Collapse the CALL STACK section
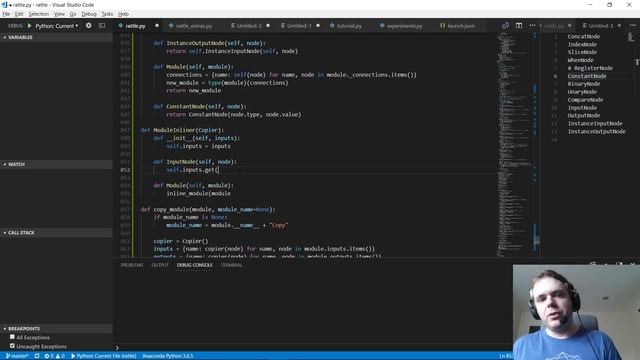Viewport: 640px width, 360px height. 56,232
